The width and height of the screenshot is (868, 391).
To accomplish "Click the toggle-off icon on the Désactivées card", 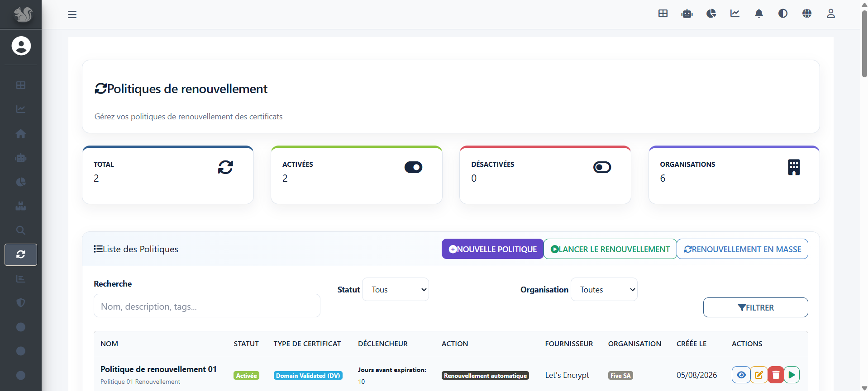I will click(602, 167).
